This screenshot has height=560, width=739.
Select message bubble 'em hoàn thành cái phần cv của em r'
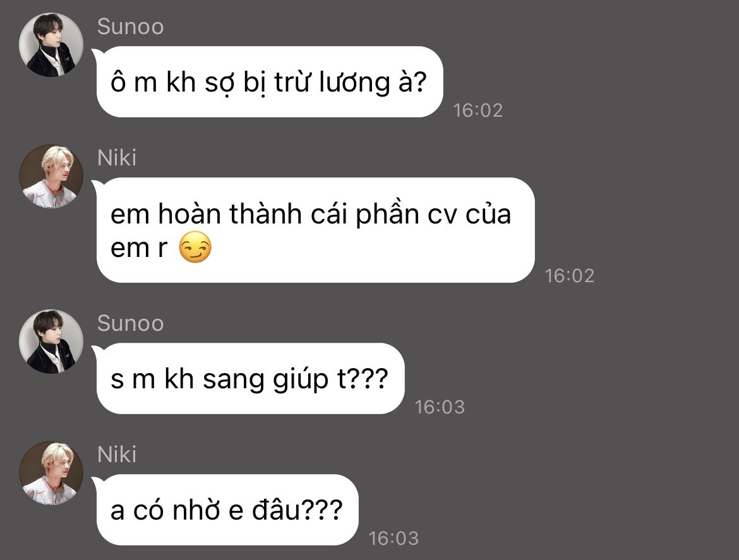click(x=315, y=230)
